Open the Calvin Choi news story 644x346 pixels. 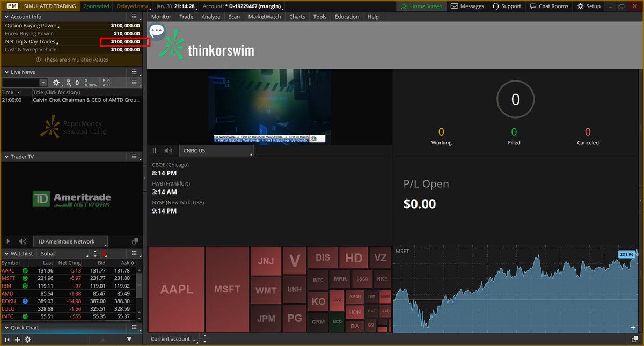click(x=87, y=100)
